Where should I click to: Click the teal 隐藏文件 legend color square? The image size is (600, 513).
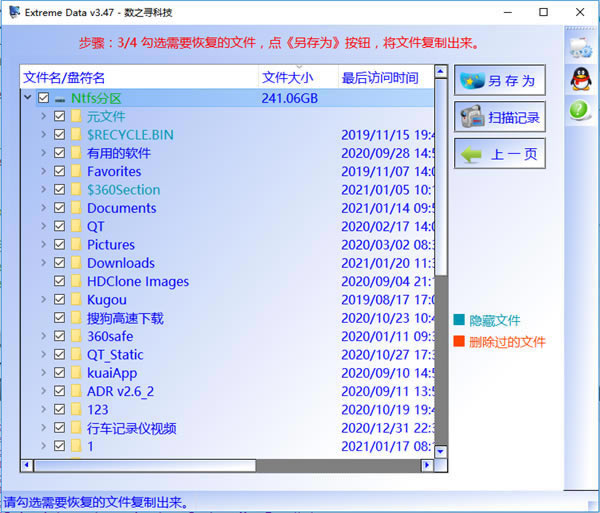[459, 321]
